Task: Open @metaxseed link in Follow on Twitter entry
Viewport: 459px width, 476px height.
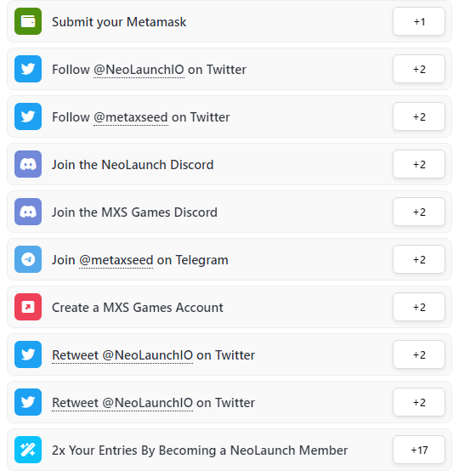Action: pos(131,117)
